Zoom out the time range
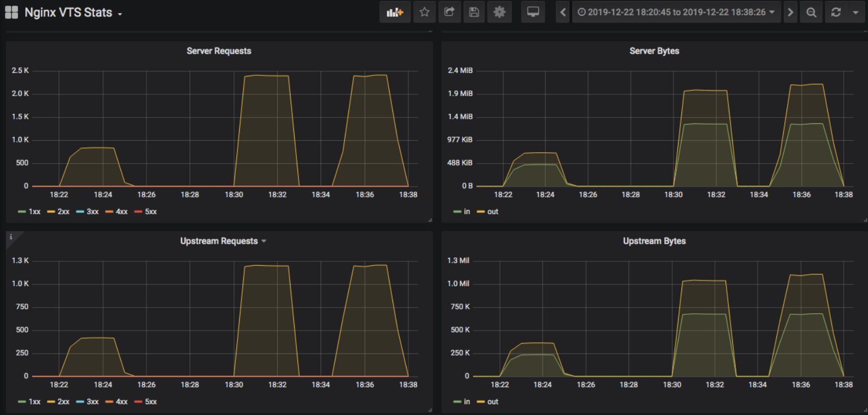Screen dimensions: 868x415 (811, 12)
